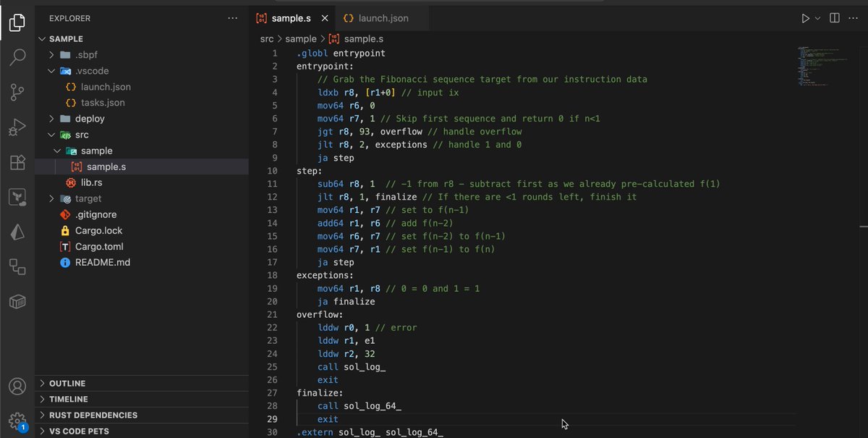Collapse the SAMPLE workspace section
Screen dimensions: 868x438
click(142, 39)
